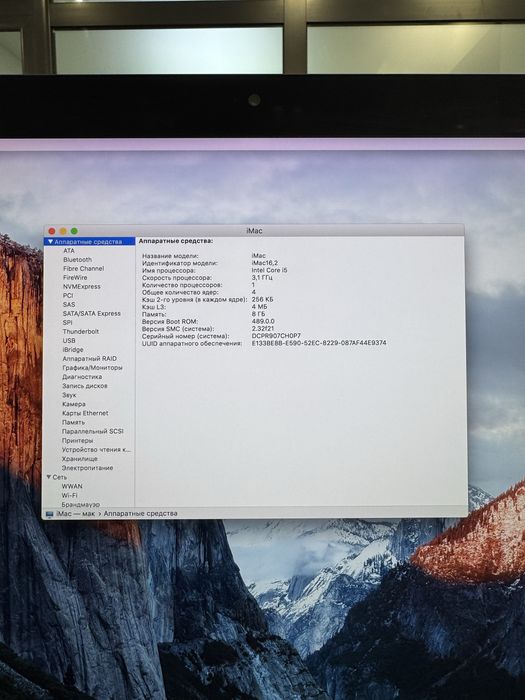The height and width of the screenshot is (700, 525).
Task: Select Графика/Мониторы in the sidebar
Action: [92, 367]
